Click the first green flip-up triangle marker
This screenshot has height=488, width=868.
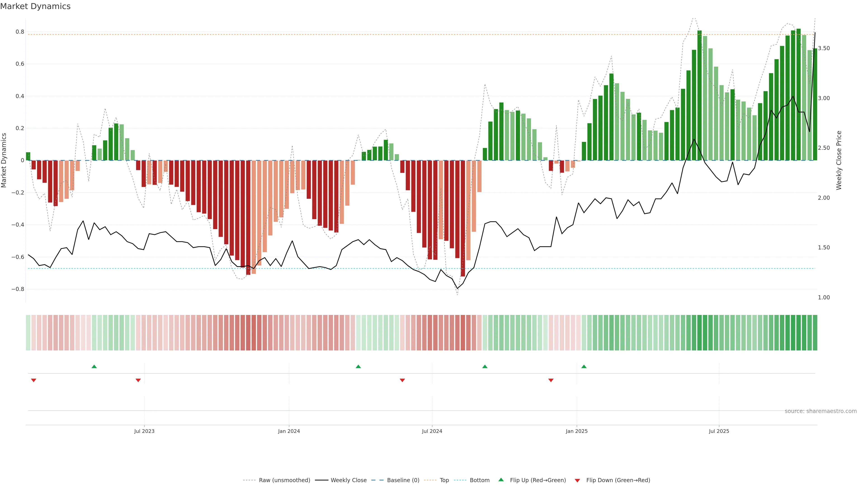94,366
